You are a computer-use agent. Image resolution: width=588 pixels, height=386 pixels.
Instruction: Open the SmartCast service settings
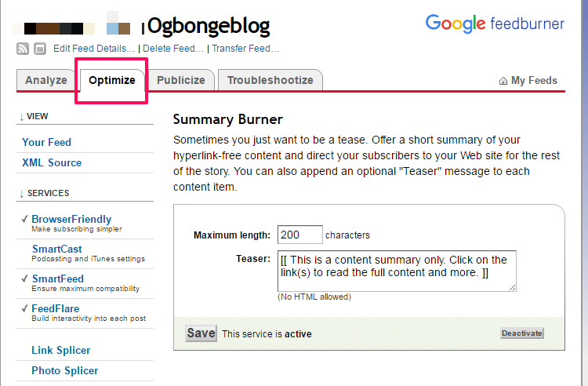56,249
